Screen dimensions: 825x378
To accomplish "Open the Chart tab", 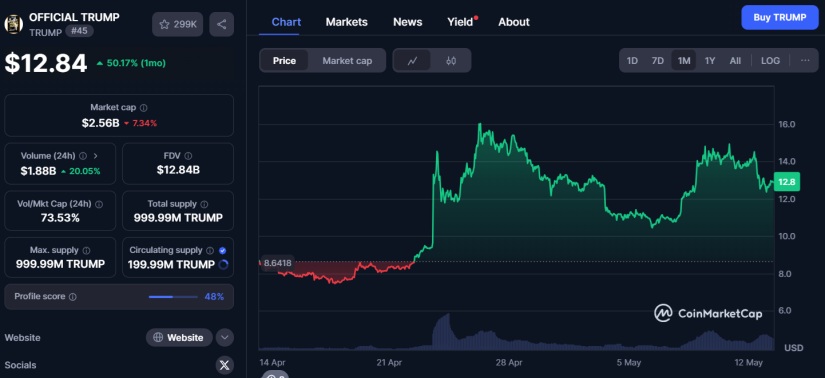I will (x=286, y=22).
